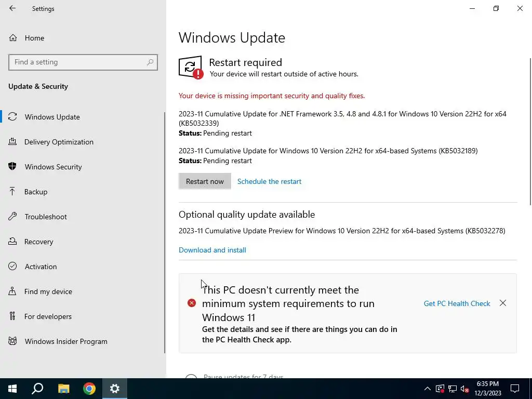The width and height of the screenshot is (532, 399).
Task: Minimize the Settings window
Action: (x=472, y=8)
